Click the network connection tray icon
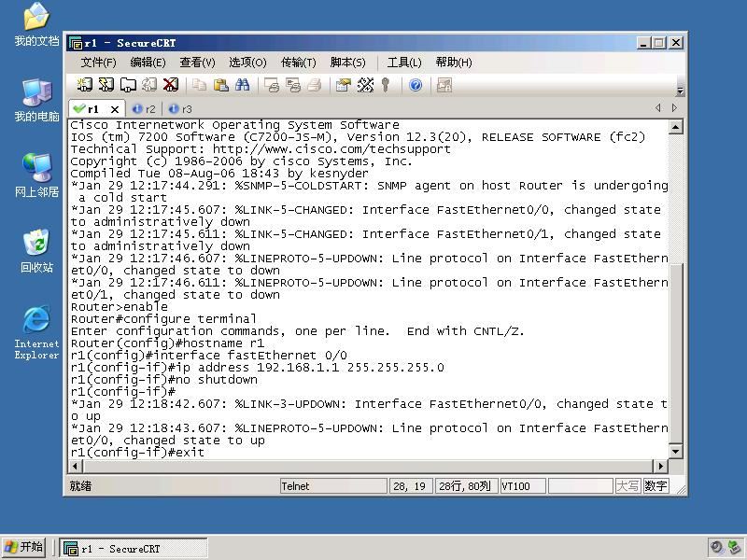The image size is (747, 560). coord(735,547)
